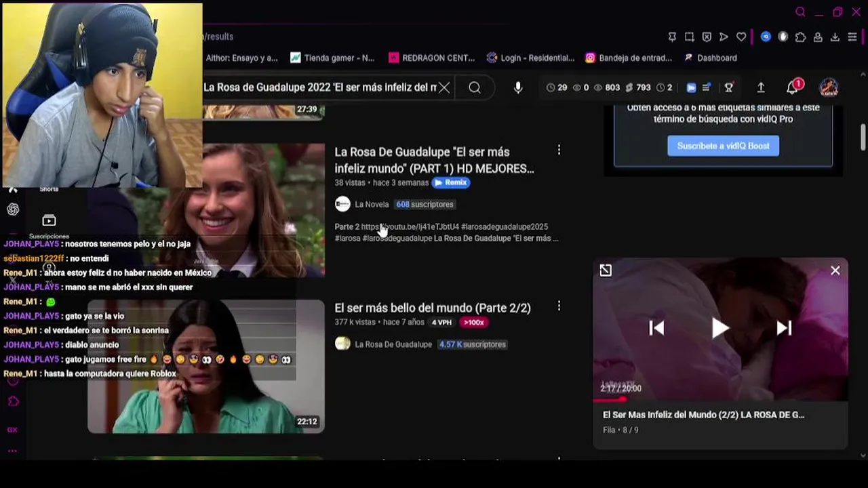Open options menu for "El ser más bello del mundo"
The width and height of the screenshot is (868, 488).
point(559,306)
